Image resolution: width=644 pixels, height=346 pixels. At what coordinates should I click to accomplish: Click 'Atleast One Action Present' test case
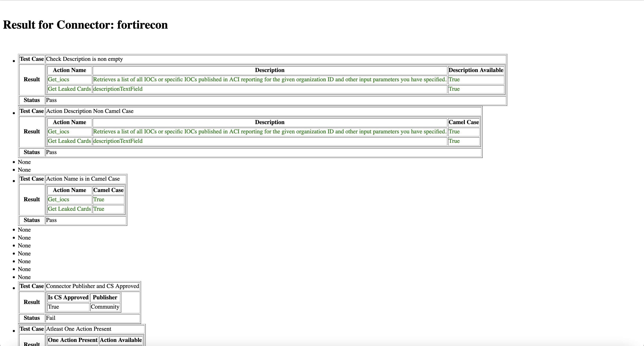pyautogui.click(x=79, y=329)
